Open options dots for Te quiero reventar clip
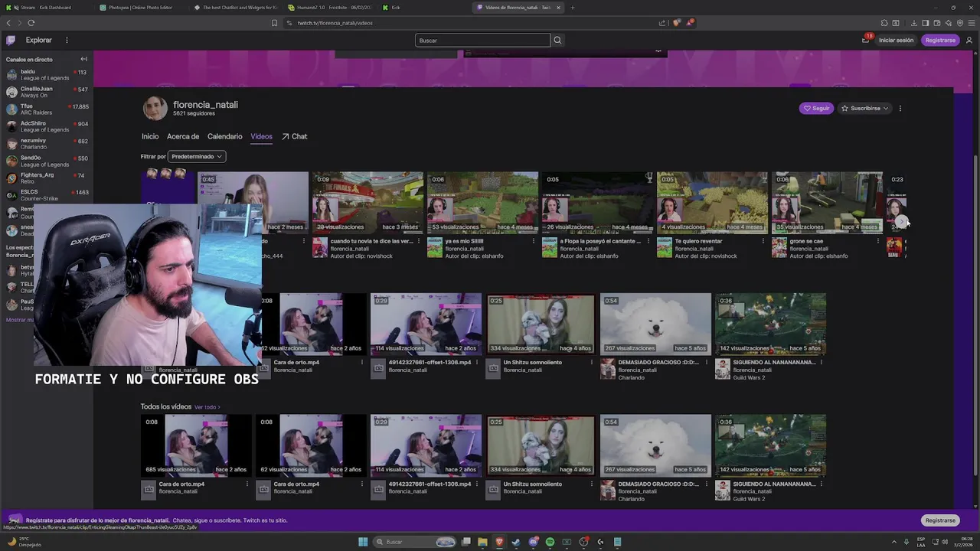980x551 pixels. pos(763,241)
